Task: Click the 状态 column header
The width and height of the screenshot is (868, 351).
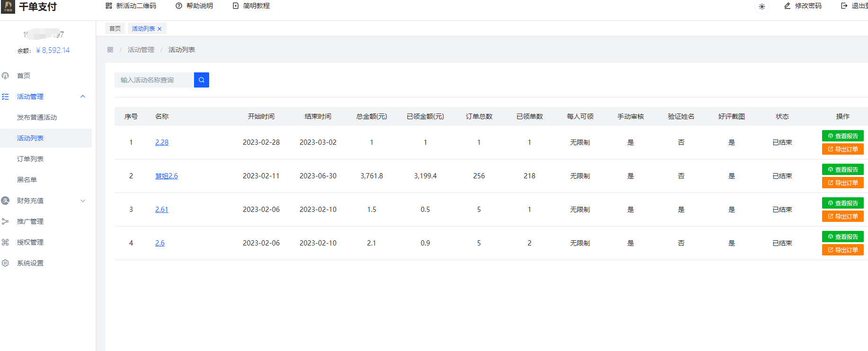Action: tap(782, 116)
